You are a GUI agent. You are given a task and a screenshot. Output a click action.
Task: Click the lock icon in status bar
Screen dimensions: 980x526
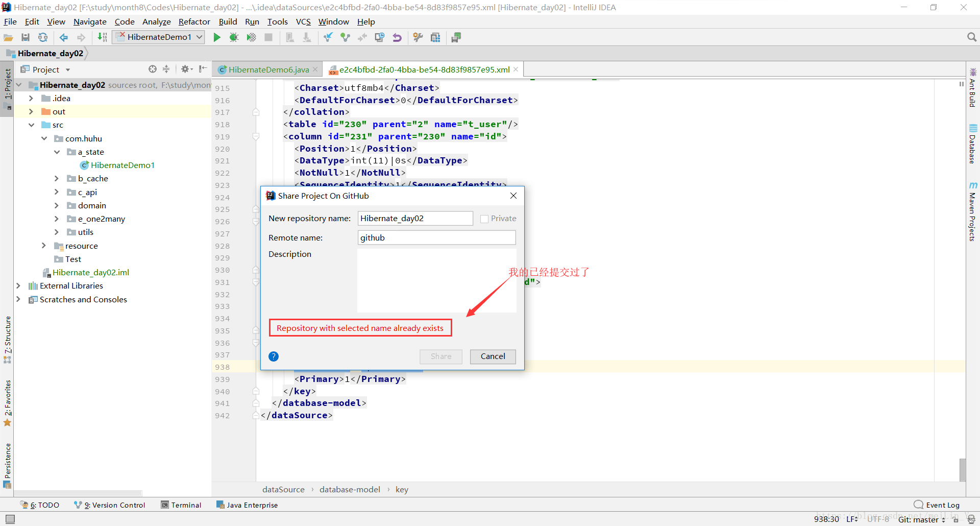point(955,519)
